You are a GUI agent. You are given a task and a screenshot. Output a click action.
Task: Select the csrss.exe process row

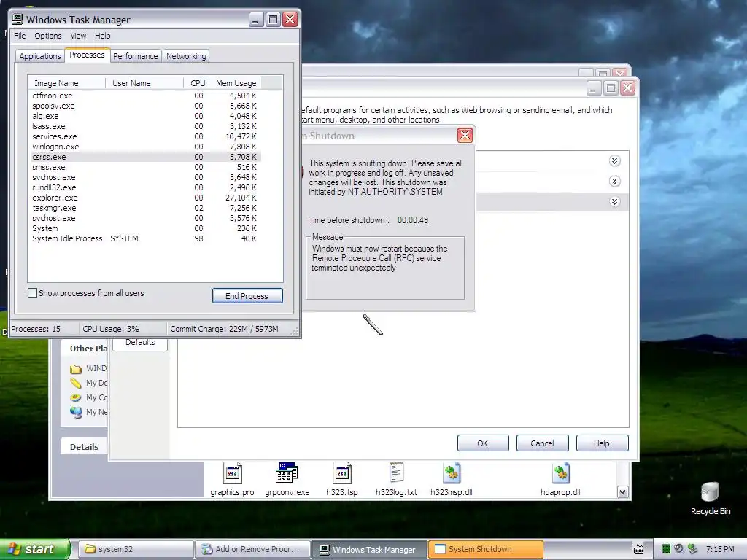[144, 157]
